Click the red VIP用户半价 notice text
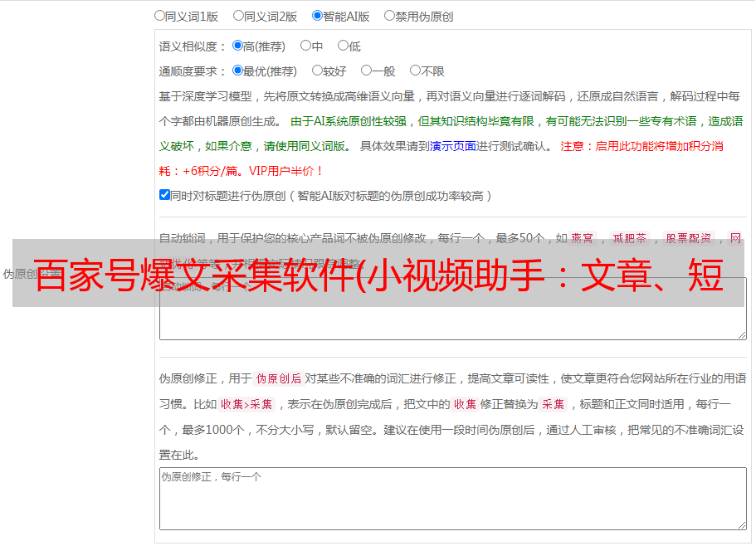 click(286, 171)
